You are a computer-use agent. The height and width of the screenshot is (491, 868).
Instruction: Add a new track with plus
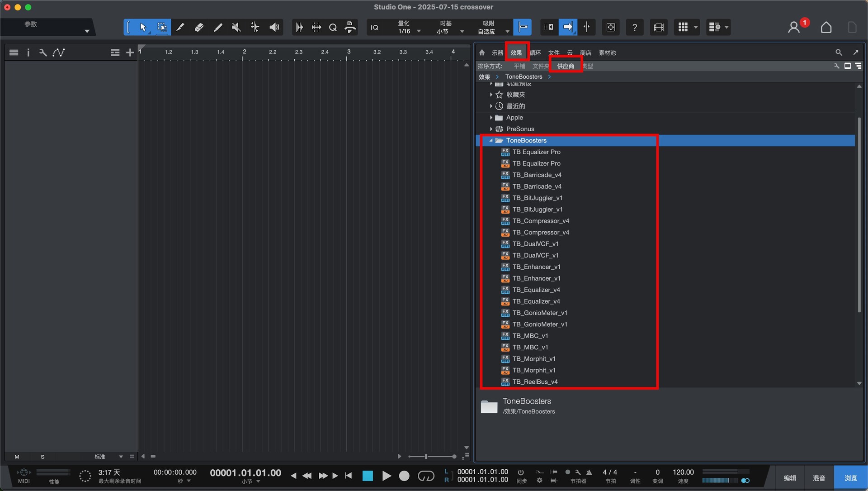[130, 52]
